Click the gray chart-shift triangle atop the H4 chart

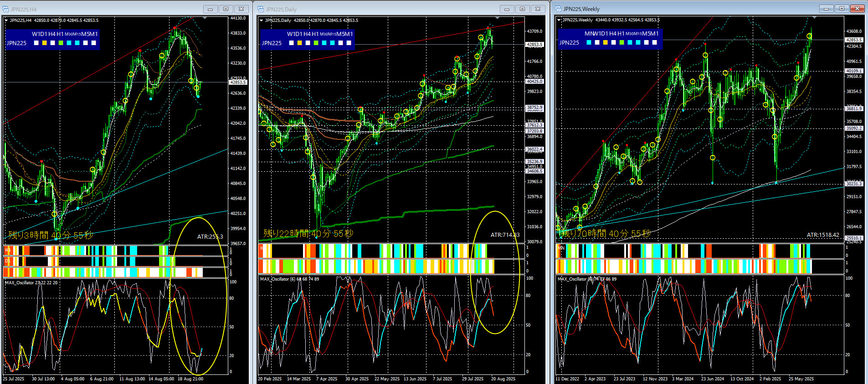coord(205,18)
